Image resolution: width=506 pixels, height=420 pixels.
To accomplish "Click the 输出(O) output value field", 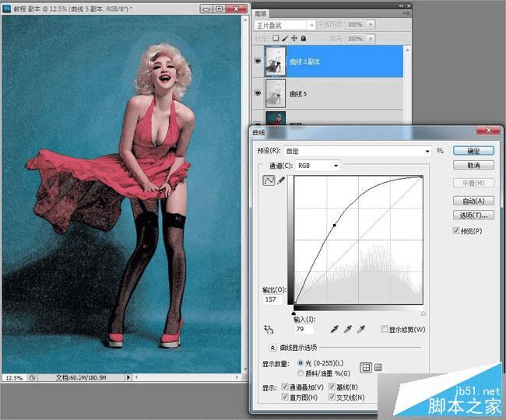I will pyautogui.click(x=273, y=299).
